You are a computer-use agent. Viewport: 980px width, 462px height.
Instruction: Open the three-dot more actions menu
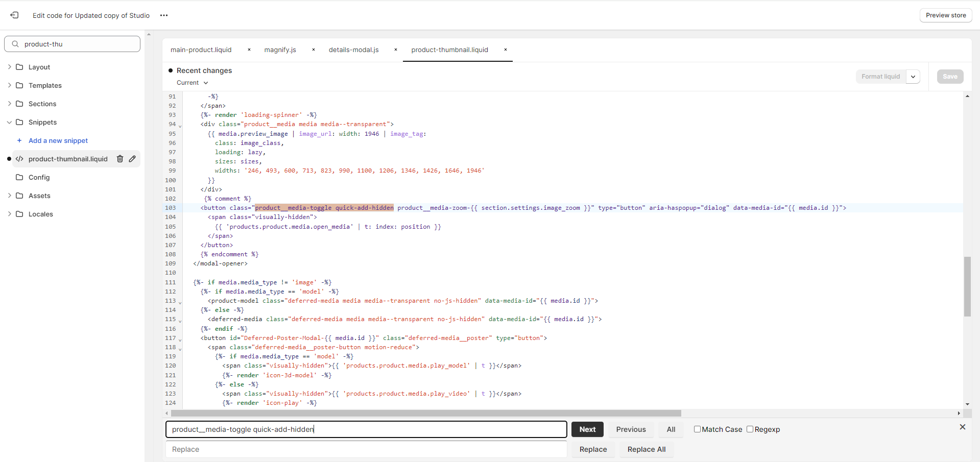point(164,15)
